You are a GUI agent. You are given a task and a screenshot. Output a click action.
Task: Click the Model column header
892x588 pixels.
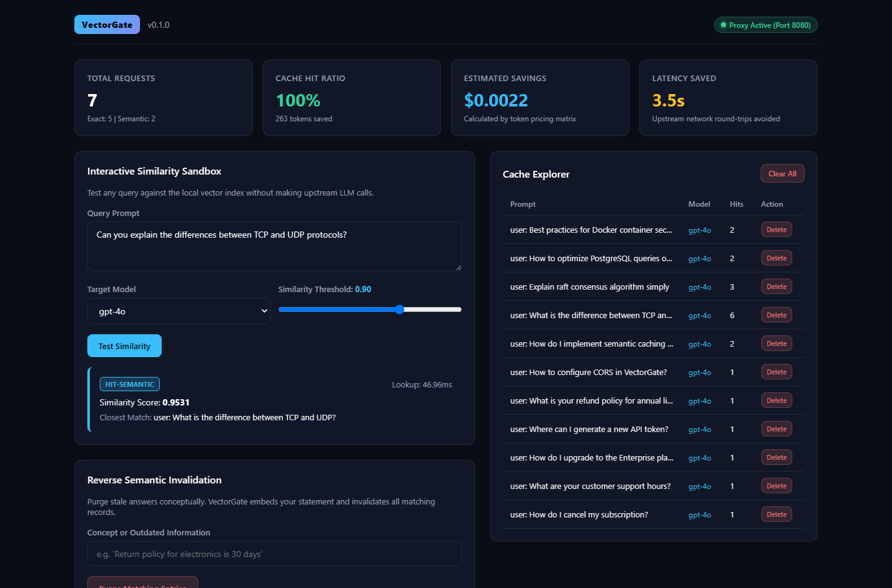click(699, 204)
